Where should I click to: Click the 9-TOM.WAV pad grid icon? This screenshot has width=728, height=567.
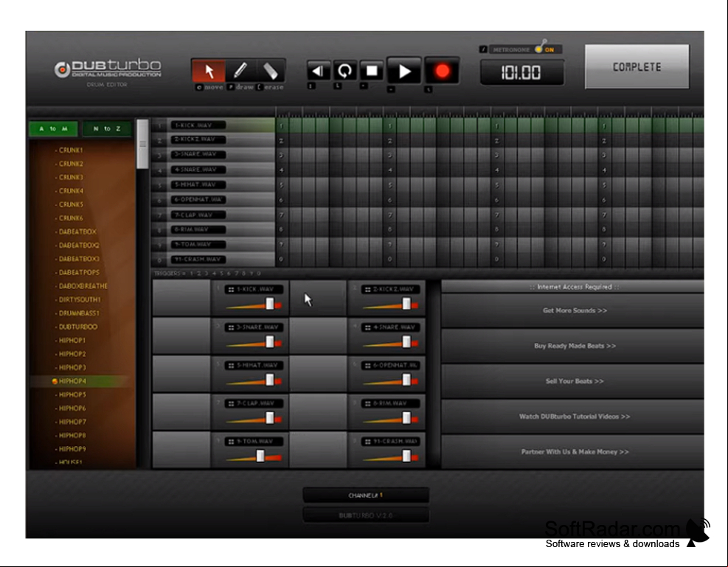point(231,442)
